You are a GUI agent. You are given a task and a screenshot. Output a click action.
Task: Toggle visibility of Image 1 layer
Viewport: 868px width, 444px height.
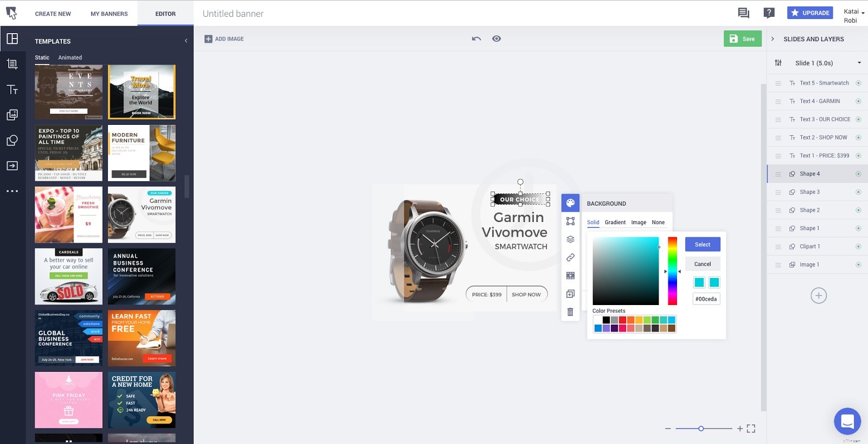tap(858, 265)
